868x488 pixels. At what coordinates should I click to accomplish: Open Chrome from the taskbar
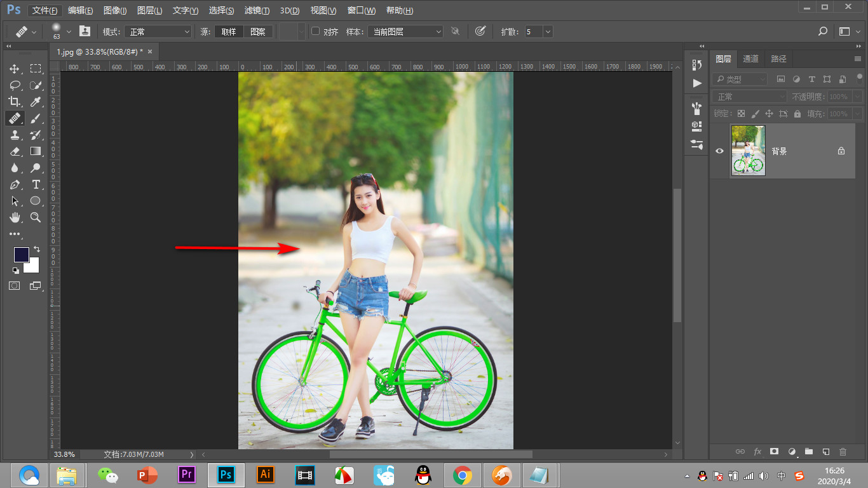click(x=463, y=475)
